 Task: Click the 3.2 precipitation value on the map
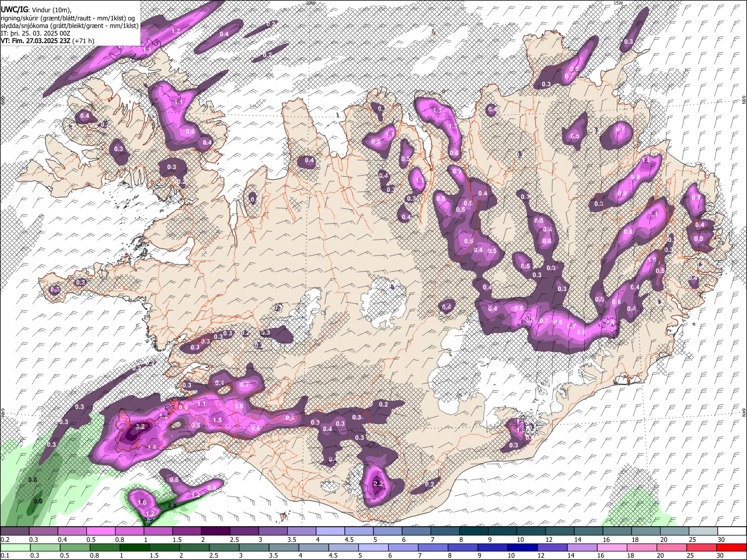pyautogui.click(x=139, y=426)
